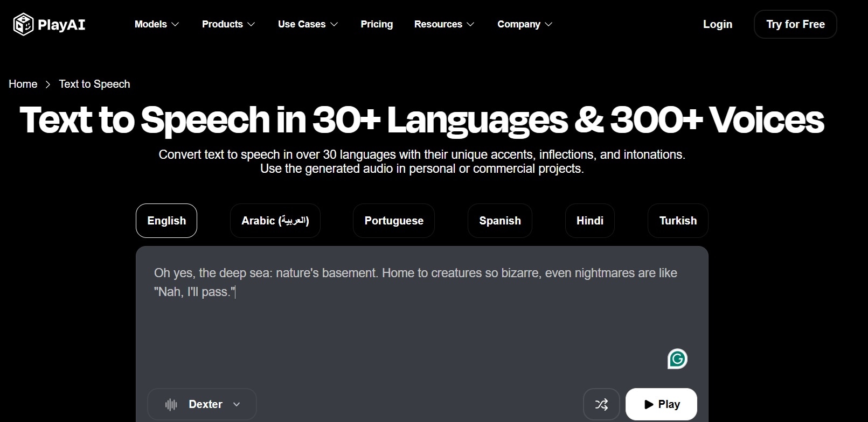
Task: Click the PlayAI brand name text
Action: (61, 25)
